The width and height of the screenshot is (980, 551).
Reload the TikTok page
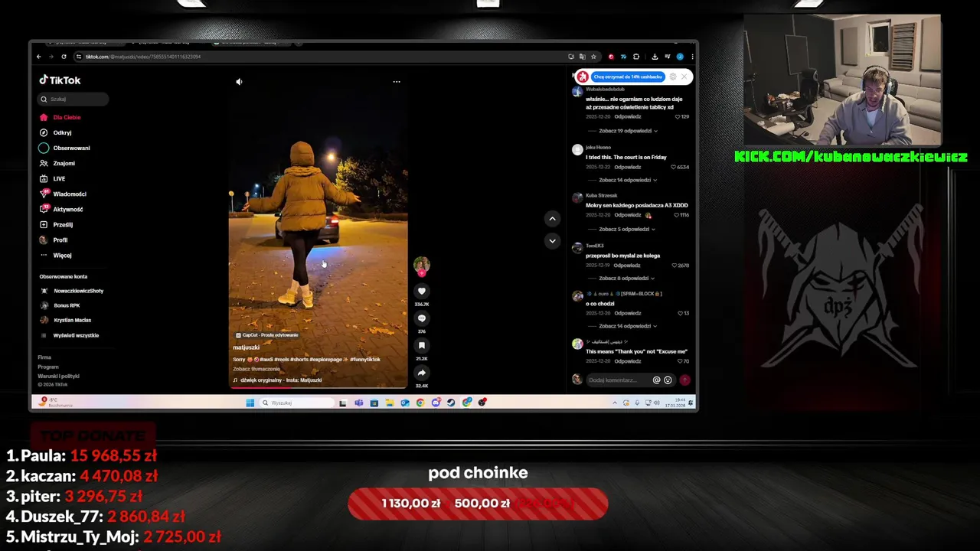pos(64,57)
